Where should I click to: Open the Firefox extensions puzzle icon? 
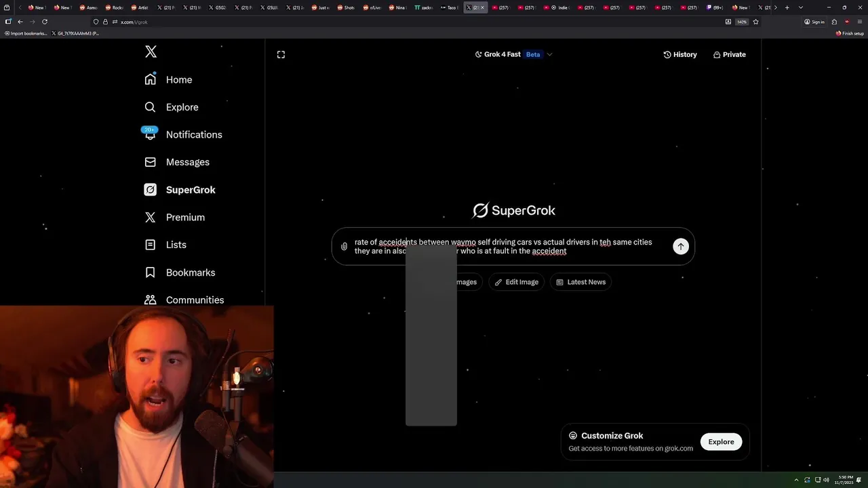[834, 22]
